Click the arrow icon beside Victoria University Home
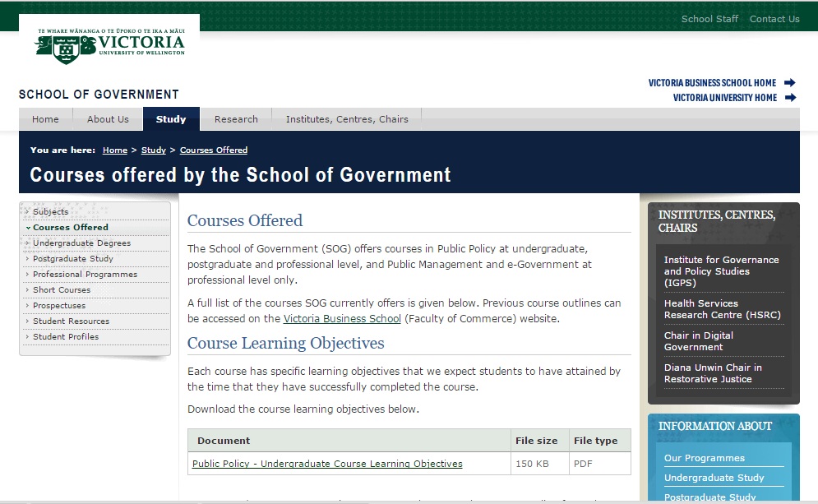The width and height of the screenshot is (818, 504). 790,98
